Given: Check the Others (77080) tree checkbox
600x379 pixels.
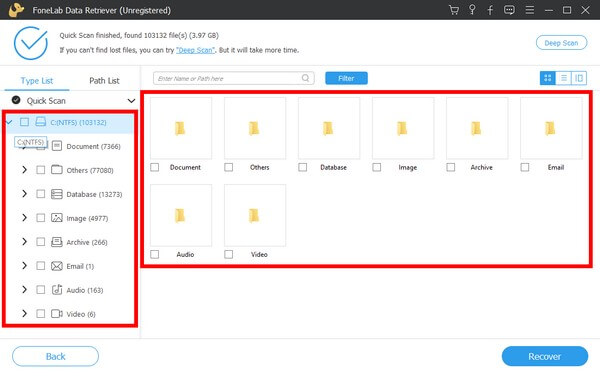Looking at the screenshot, I should pyautogui.click(x=40, y=170).
